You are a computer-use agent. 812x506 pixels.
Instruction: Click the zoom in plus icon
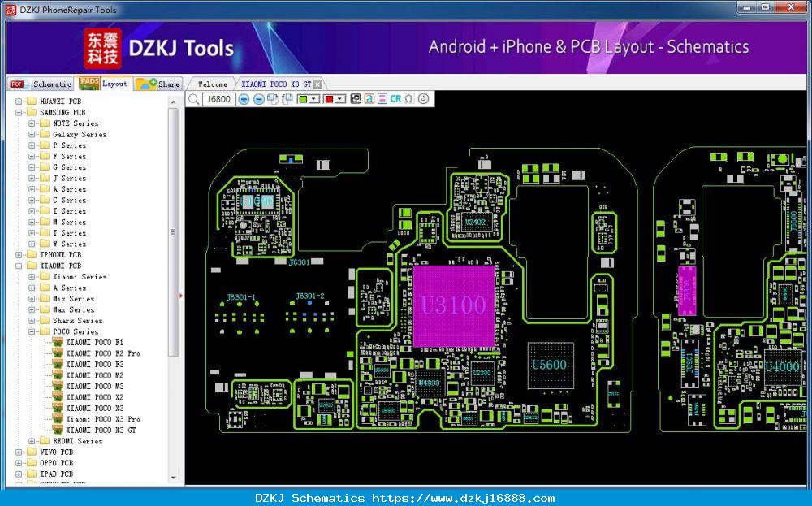coord(244,99)
